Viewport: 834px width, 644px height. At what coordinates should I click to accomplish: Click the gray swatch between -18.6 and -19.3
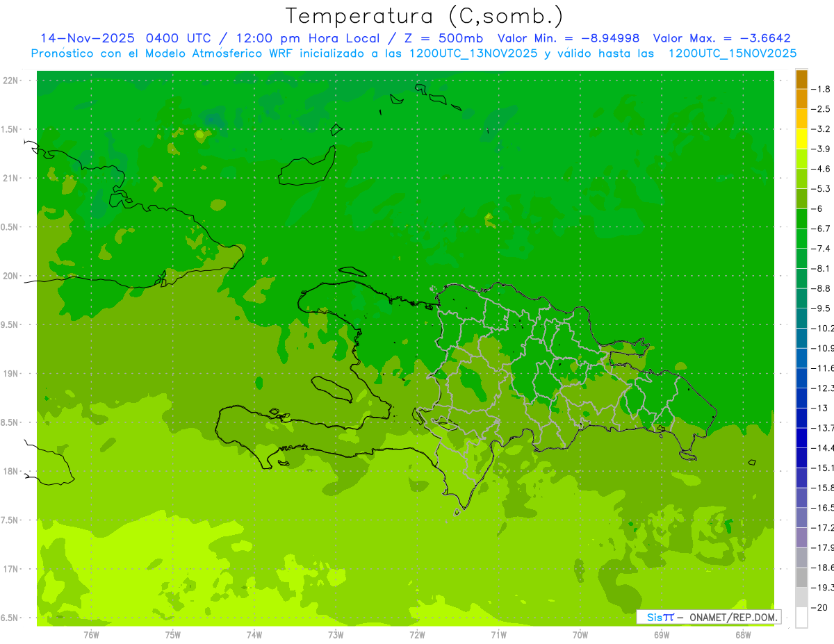[801, 577]
